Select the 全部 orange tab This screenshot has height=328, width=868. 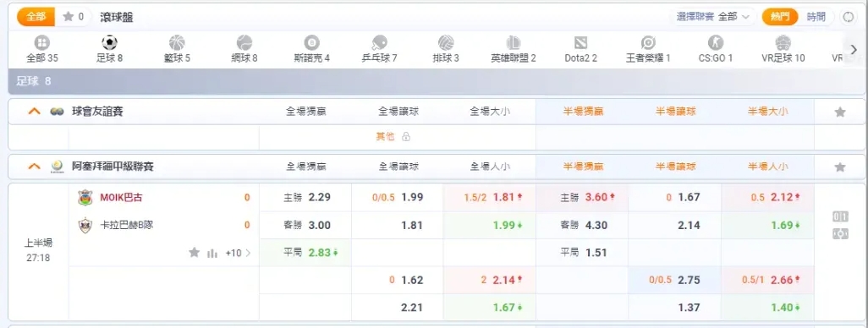[36, 17]
